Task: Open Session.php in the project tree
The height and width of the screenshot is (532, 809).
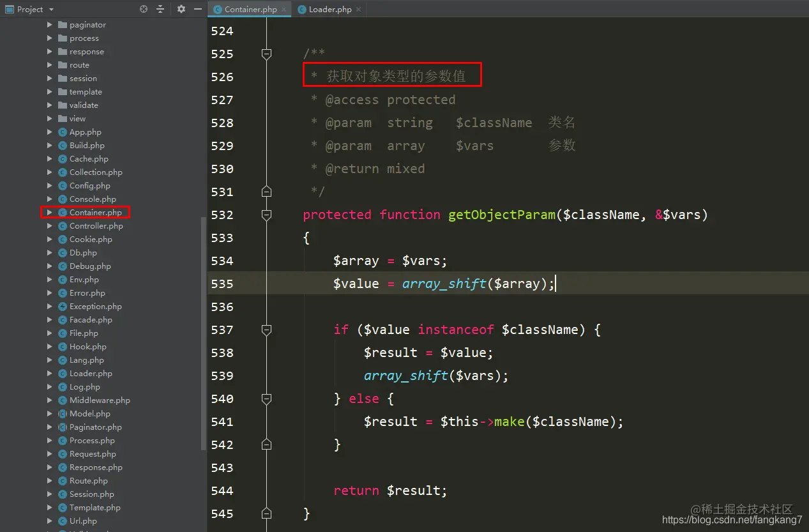Action: click(x=92, y=494)
